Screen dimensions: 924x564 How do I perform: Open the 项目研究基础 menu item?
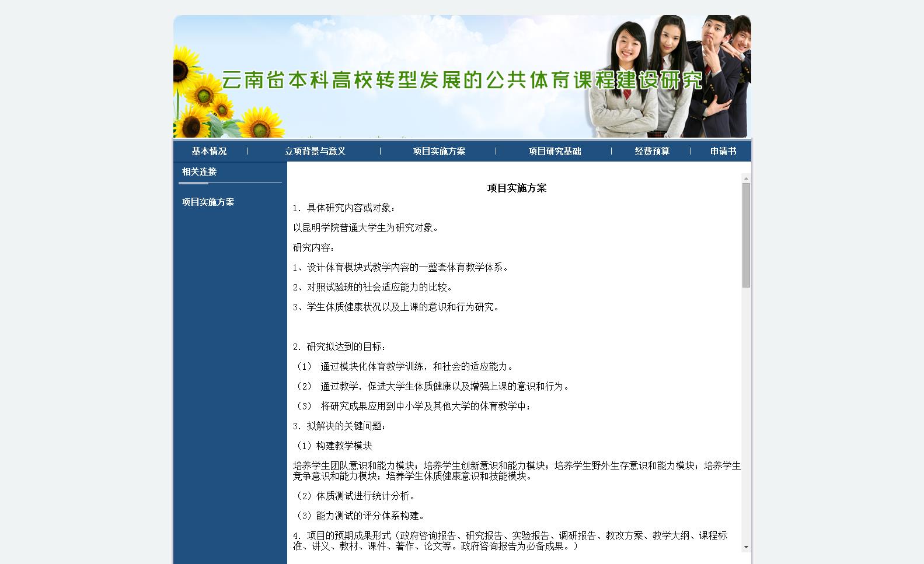tap(555, 152)
